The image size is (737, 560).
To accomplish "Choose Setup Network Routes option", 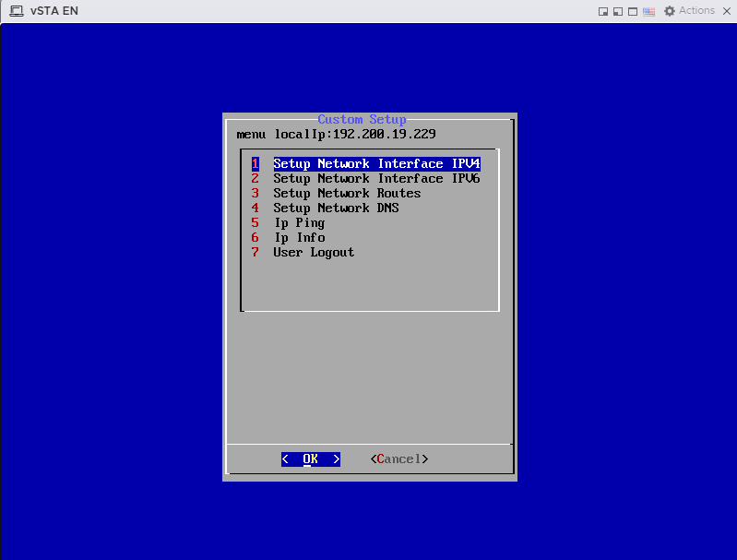I will click(x=347, y=194).
